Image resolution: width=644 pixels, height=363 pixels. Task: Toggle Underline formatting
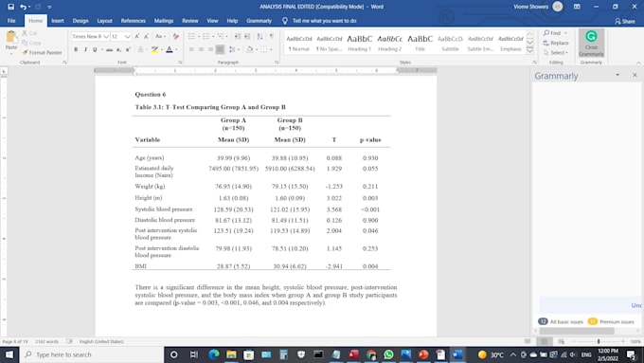click(x=95, y=49)
